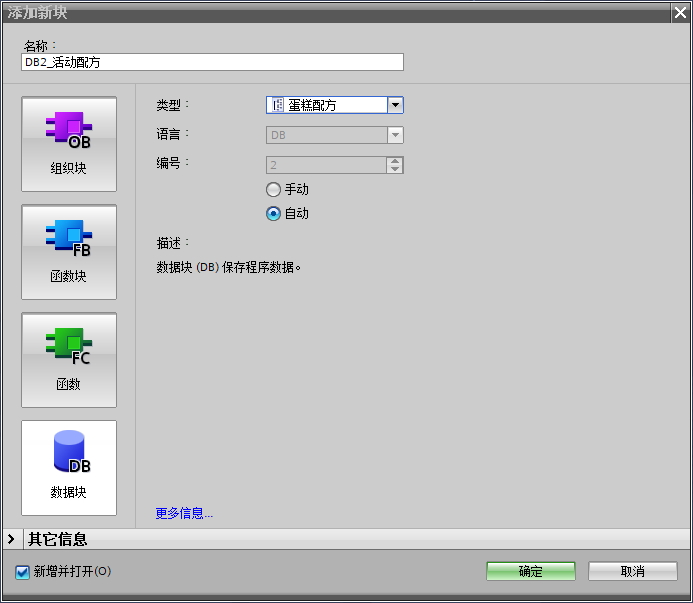Close the 添加新块 dialog

(x=680, y=13)
